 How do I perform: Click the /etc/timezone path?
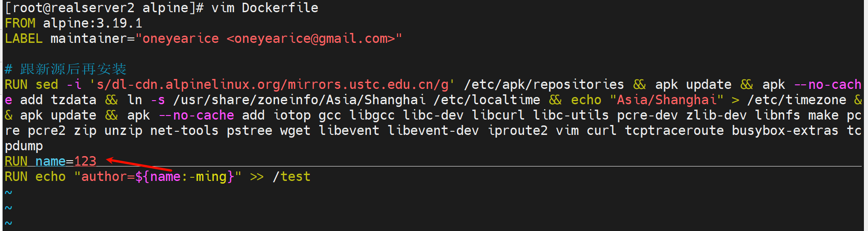(796, 100)
